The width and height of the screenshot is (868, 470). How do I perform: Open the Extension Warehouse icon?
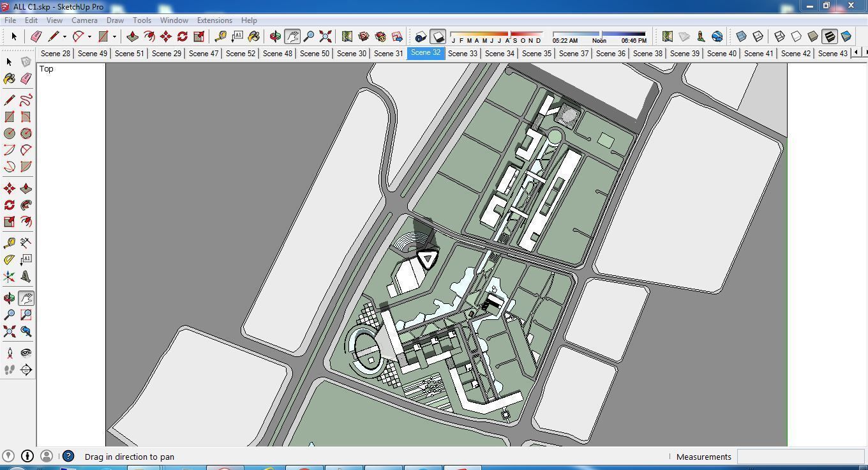(380, 36)
